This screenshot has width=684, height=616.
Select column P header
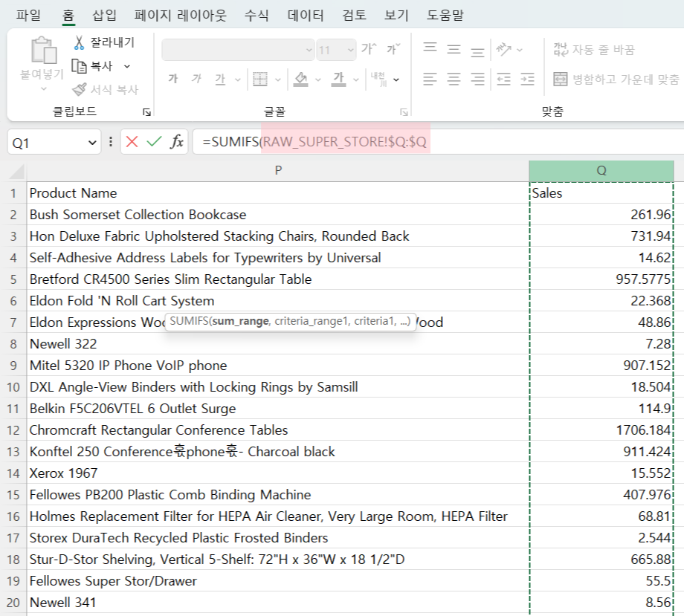(x=278, y=170)
